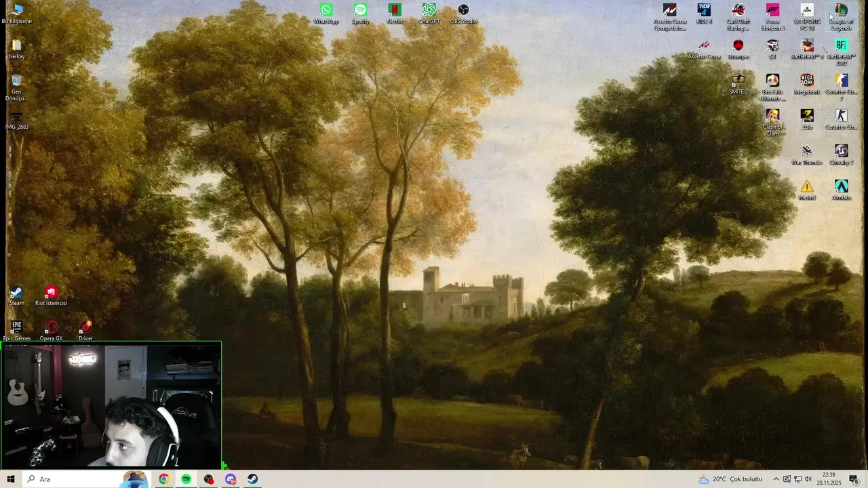Open Chrome from the taskbar
The width and height of the screenshot is (868, 488).
pyautogui.click(x=163, y=479)
